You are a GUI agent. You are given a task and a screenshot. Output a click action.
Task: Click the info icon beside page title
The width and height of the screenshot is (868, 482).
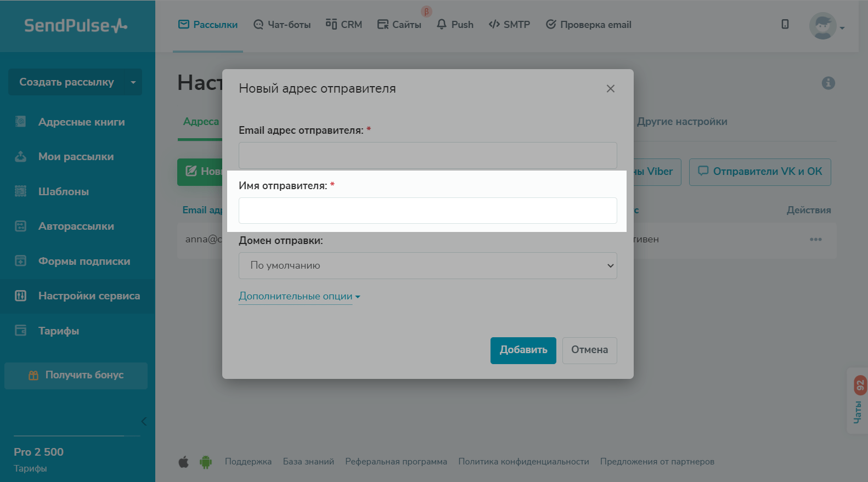point(828,83)
